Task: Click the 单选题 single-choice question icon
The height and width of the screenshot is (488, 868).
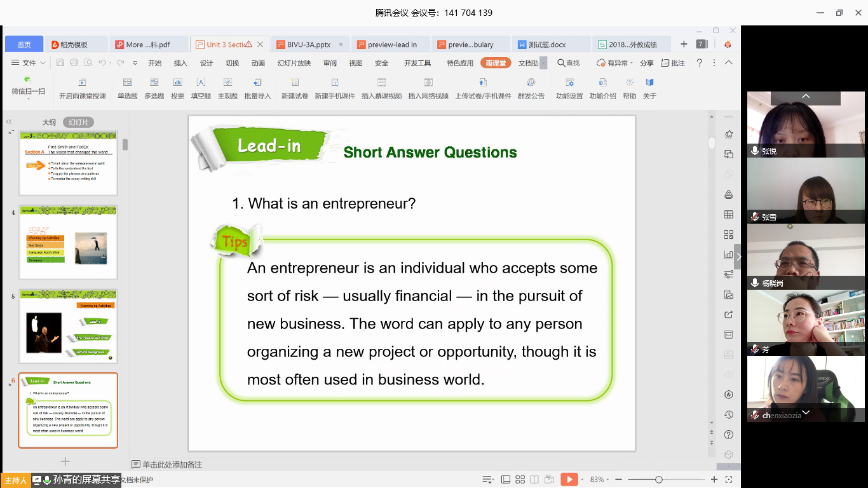Action: coord(127,83)
